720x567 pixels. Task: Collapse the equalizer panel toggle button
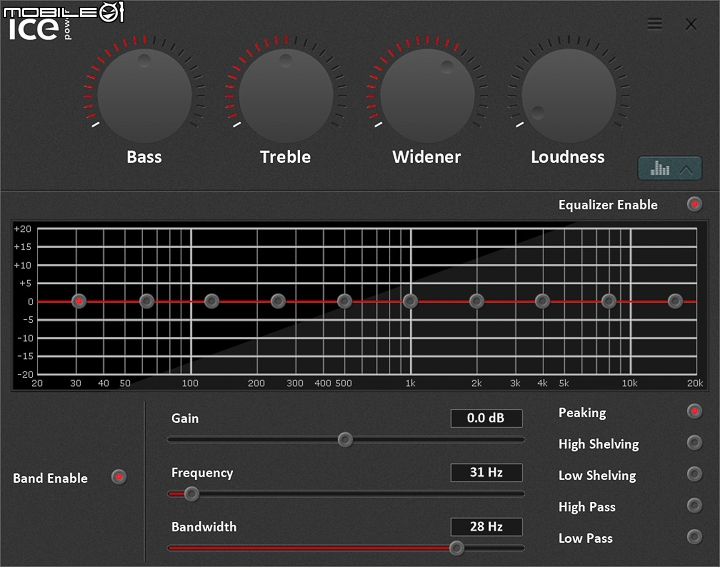click(669, 168)
